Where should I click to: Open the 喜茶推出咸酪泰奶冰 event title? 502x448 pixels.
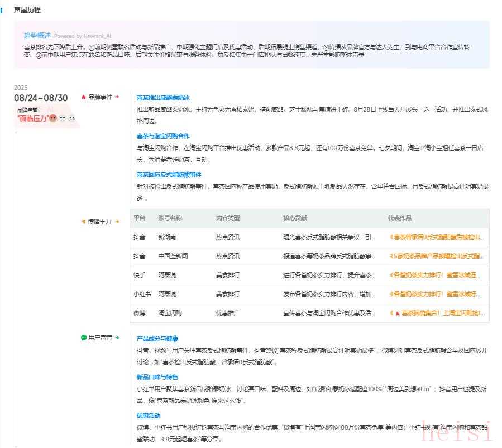click(x=163, y=98)
